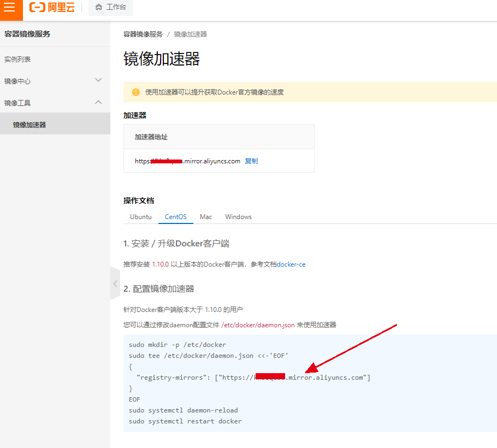
Task: Switch to the Windows tab
Action: click(x=238, y=217)
